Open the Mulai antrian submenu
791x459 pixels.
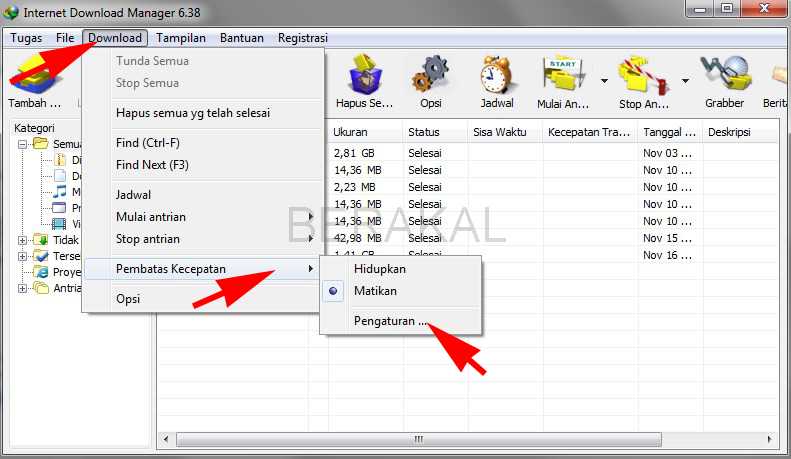[202, 217]
